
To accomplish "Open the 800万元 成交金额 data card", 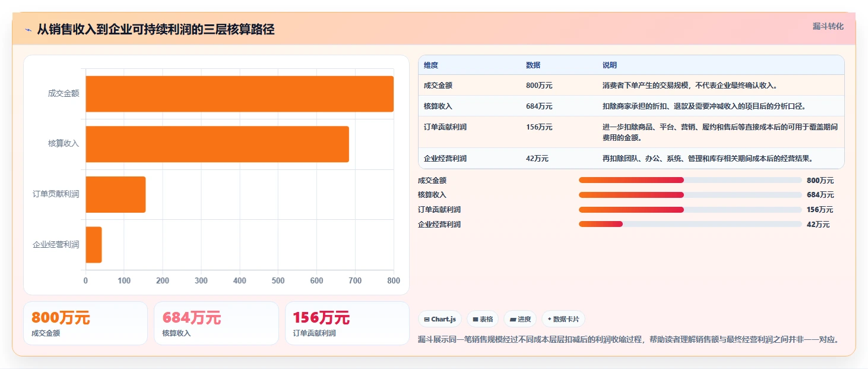I will click(x=85, y=323).
